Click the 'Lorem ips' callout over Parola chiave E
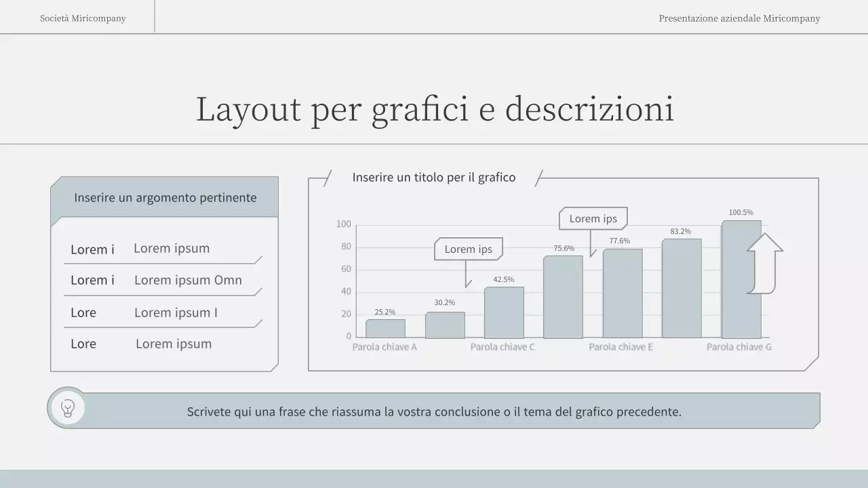This screenshot has width=868, height=488. click(593, 218)
